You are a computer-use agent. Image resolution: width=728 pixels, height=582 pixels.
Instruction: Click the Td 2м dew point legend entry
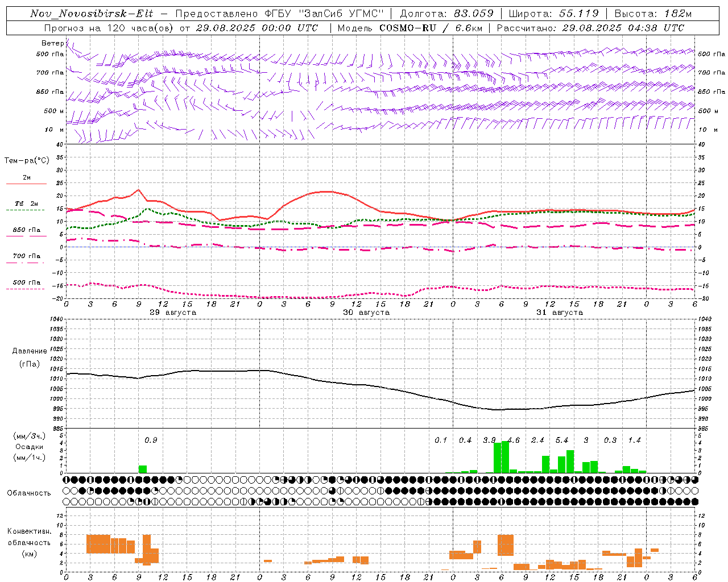pyautogui.click(x=27, y=203)
